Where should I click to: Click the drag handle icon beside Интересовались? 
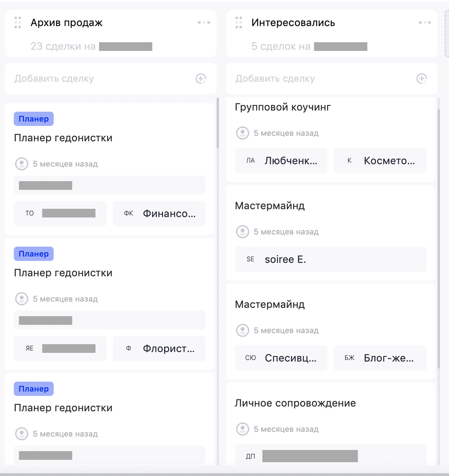(x=238, y=22)
